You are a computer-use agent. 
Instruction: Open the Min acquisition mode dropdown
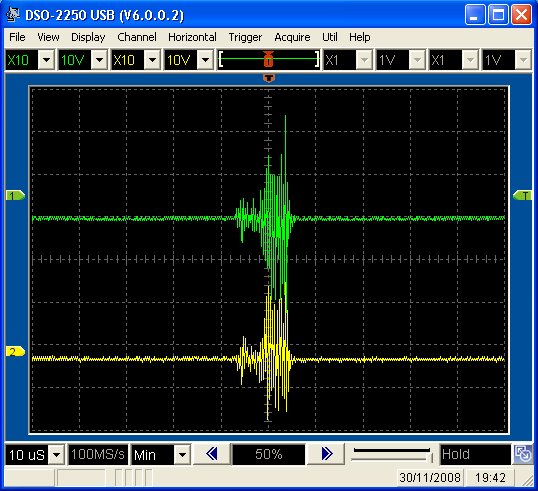(x=182, y=455)
